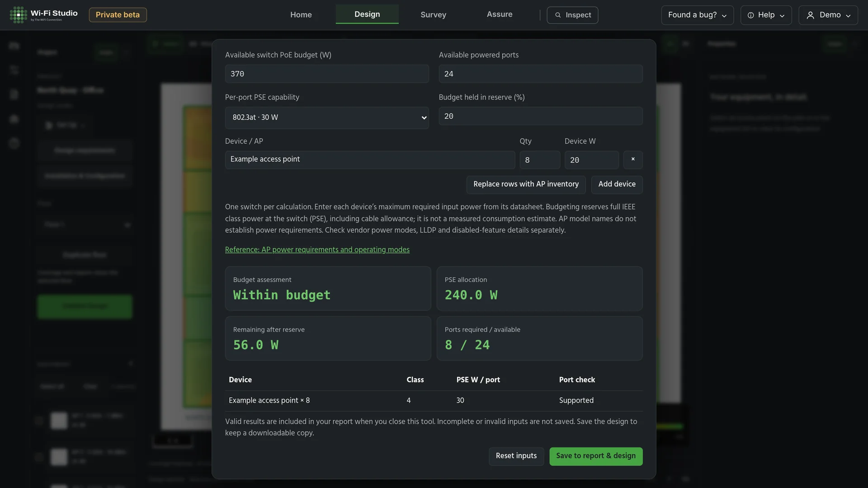Click the PSE W / port column header
The width and height of the screenshot is (868, 488).
click(478, 380)
